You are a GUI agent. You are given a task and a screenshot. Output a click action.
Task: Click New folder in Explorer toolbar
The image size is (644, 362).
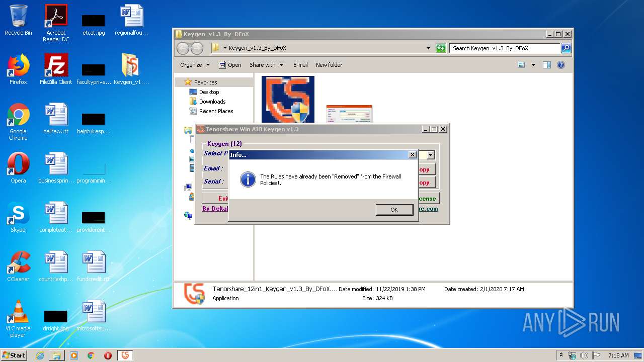pyautogui.click(x=329, y=65)
